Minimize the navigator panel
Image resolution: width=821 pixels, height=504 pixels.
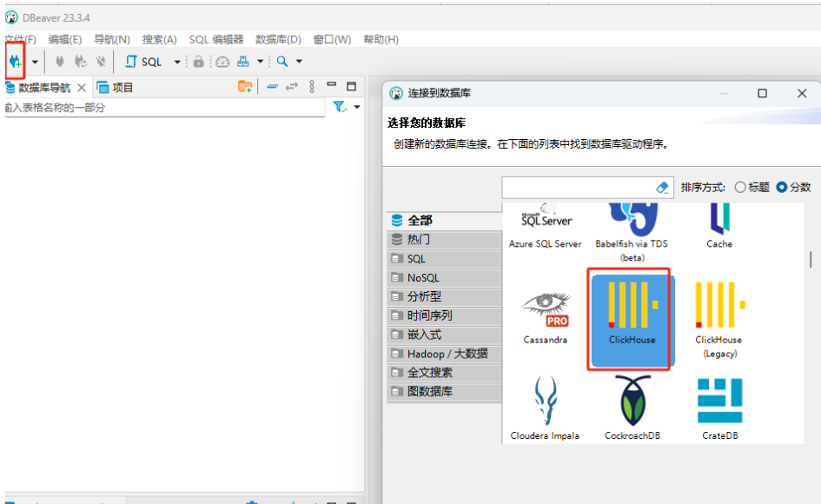click(x=331, y=84)
